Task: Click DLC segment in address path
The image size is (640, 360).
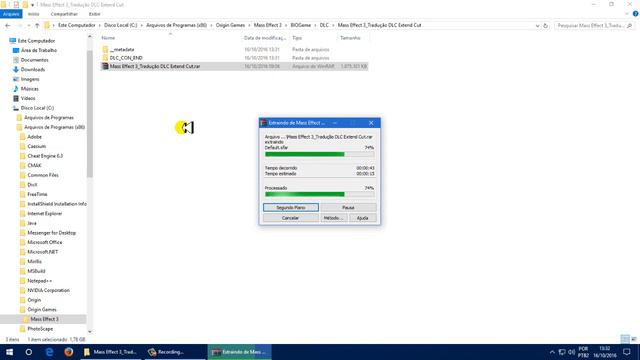Action: pyautogui.click(x=324, y=25)
